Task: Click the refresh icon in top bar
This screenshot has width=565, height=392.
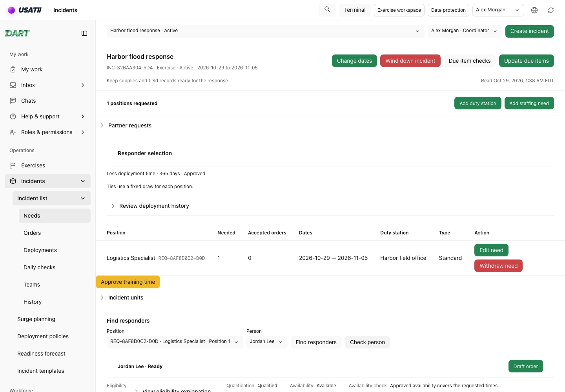Action: [551, 10]
